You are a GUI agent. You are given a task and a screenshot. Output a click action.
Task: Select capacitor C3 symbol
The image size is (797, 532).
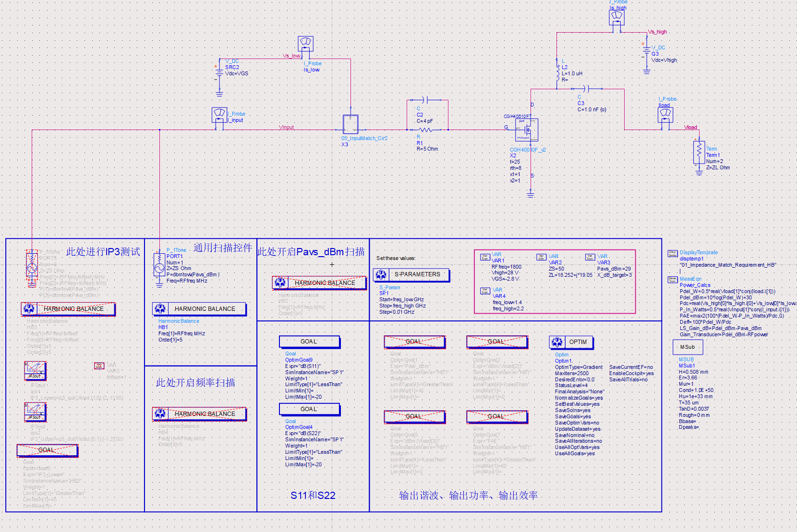586,89
